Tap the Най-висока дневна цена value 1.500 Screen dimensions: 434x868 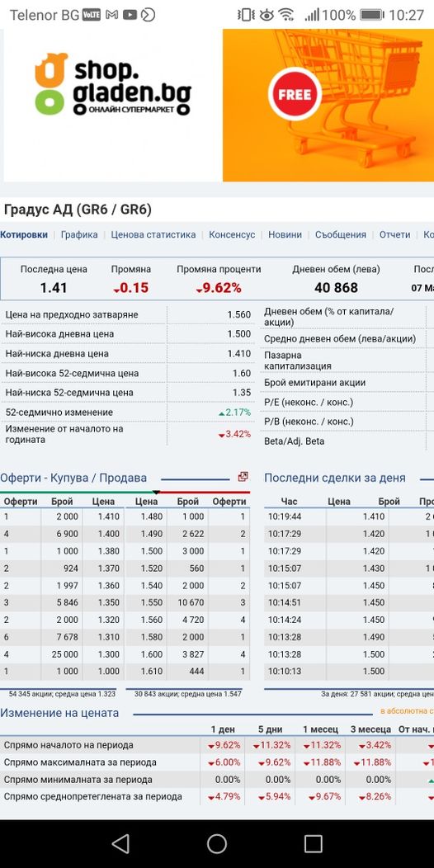(239, 334)
